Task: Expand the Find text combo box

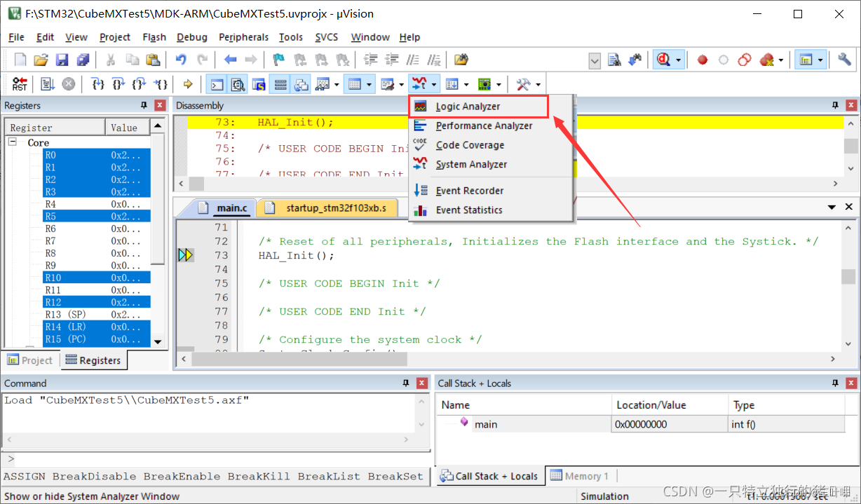Action: (595, 61)
